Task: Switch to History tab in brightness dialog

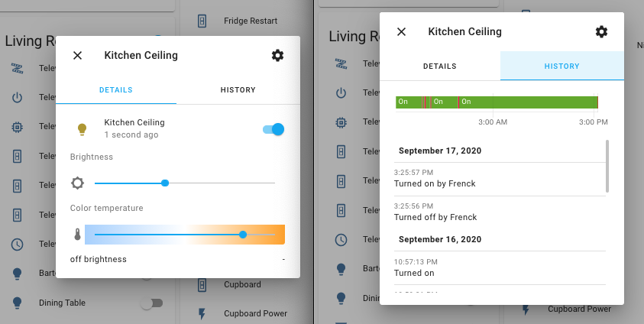Action: [238, 90]
